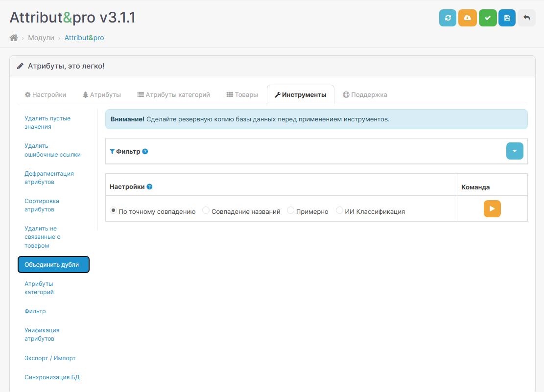Click the Attribut&pro v3.1.1 page title
The width and height of the screenshot is (544, 392).
(x=72, y=18)
